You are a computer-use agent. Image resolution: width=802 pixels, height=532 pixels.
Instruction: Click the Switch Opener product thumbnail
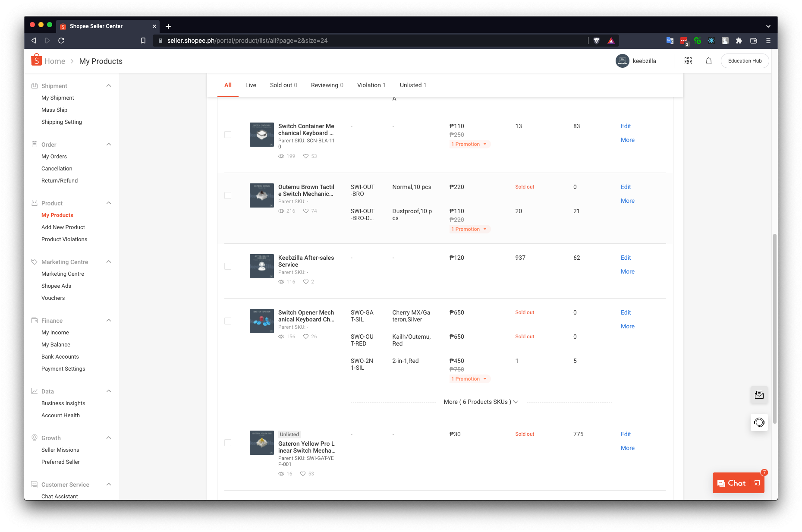262,321
